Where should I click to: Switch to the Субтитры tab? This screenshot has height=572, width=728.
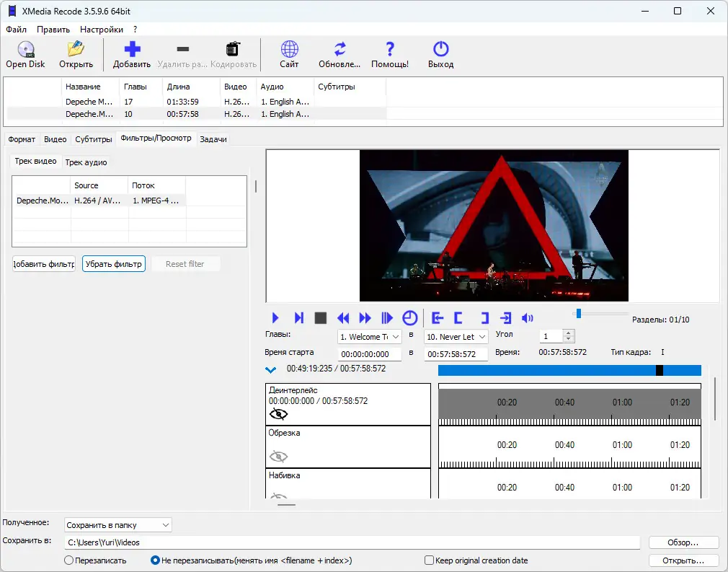click(94, 139)
